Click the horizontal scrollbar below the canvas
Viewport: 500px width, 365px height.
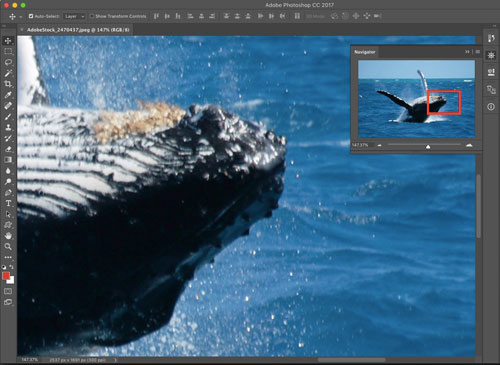352,360
